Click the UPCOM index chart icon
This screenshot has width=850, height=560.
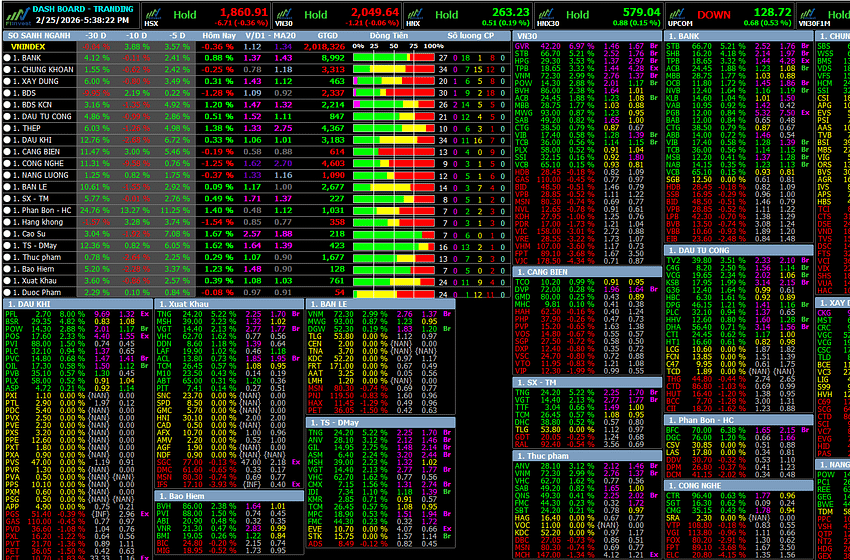coord(678,10)
